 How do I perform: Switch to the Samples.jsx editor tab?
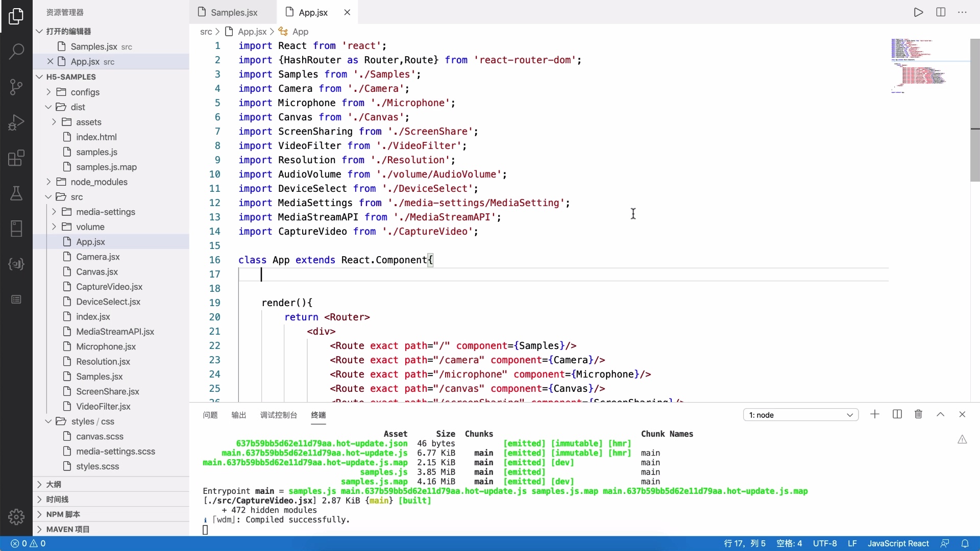pos(234,12)
